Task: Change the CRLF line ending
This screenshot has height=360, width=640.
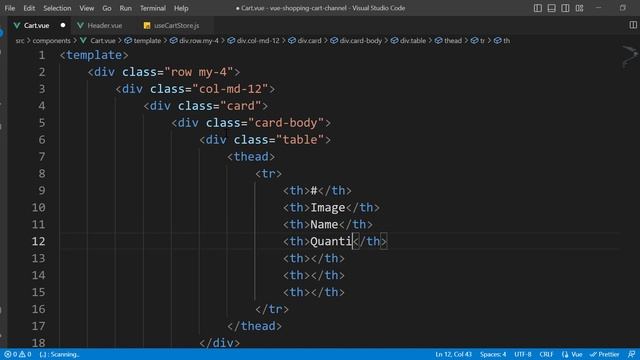Action: [546, 354]
